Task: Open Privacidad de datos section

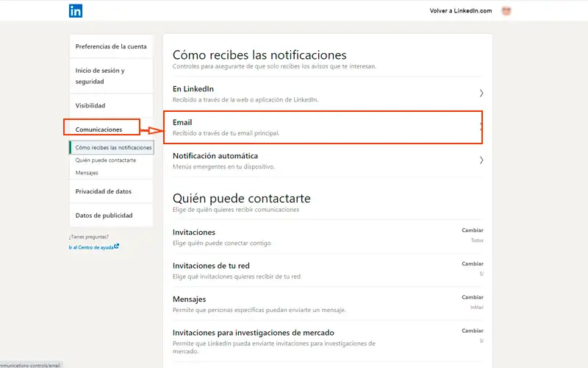Action: [x=111, y=191]
